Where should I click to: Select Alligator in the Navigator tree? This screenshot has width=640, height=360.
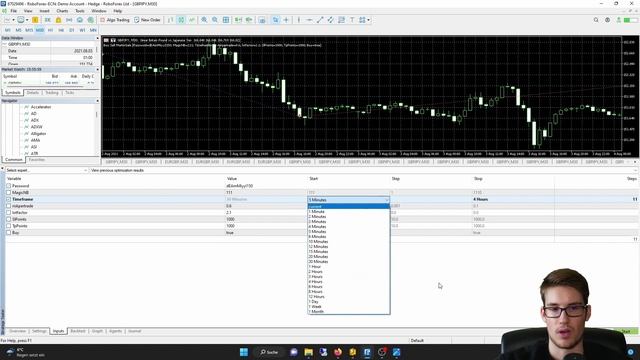pos(38,133)
